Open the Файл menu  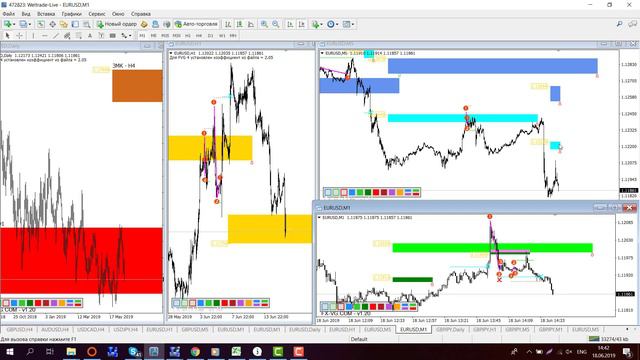9,14
